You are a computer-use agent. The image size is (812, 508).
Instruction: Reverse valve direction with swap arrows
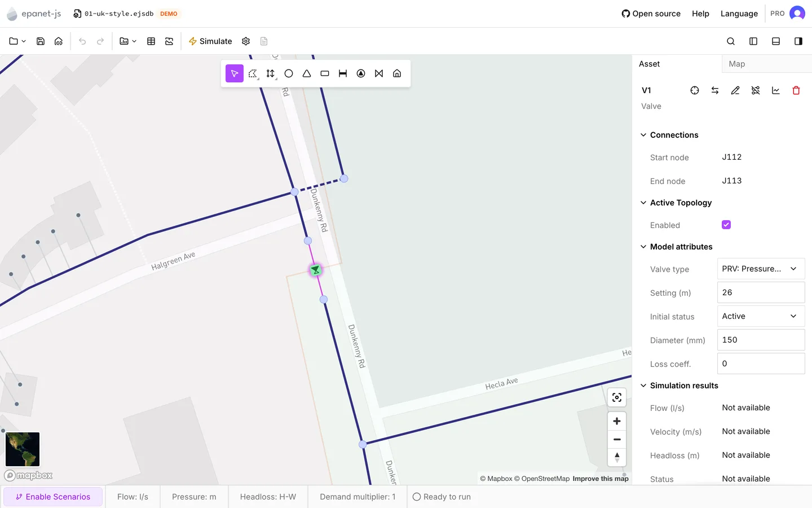(x=715, y=90)
